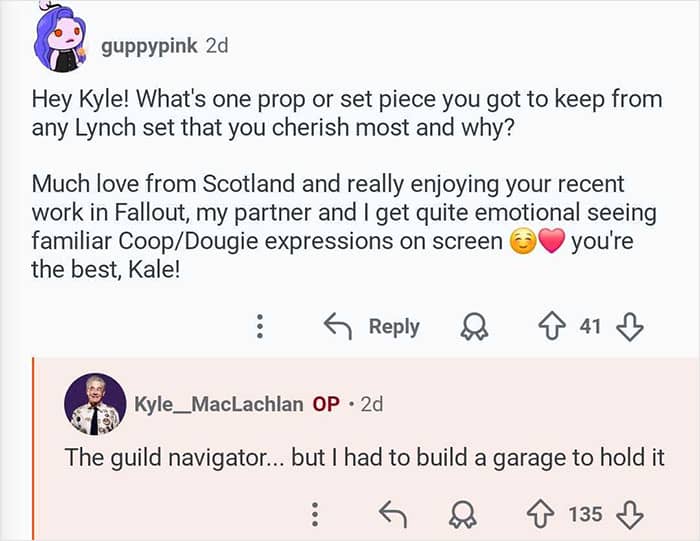This screenshot has height=541, width=700.
Task: Downvote guppypink's comment
Action: coord(630,326)
